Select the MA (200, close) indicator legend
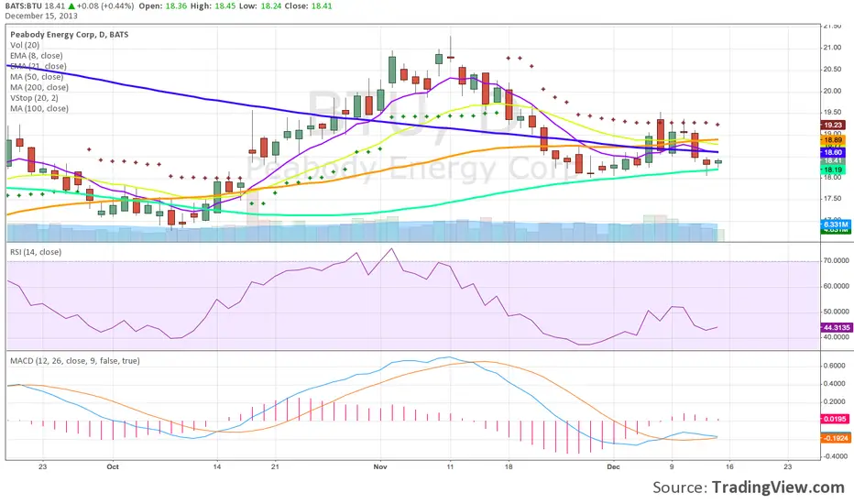The height and width of the screenshot is (504, 854). [x=39, y=87]
